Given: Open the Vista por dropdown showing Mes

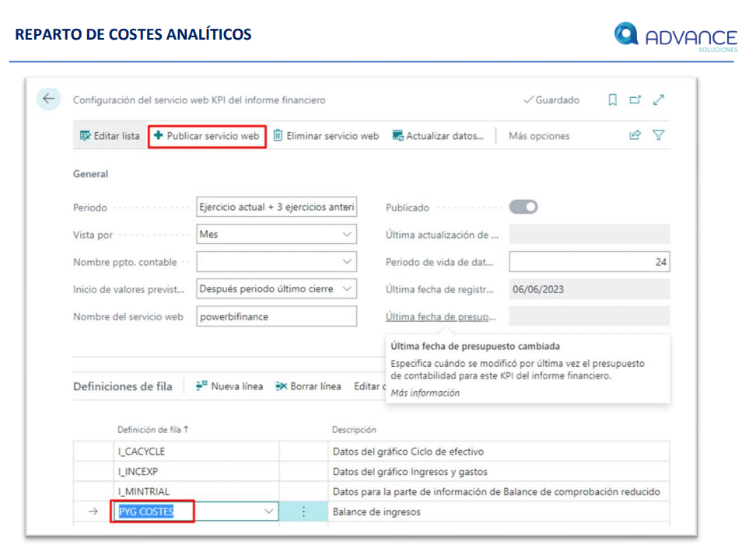Looking at the screenshot, I should pos(345,234).
